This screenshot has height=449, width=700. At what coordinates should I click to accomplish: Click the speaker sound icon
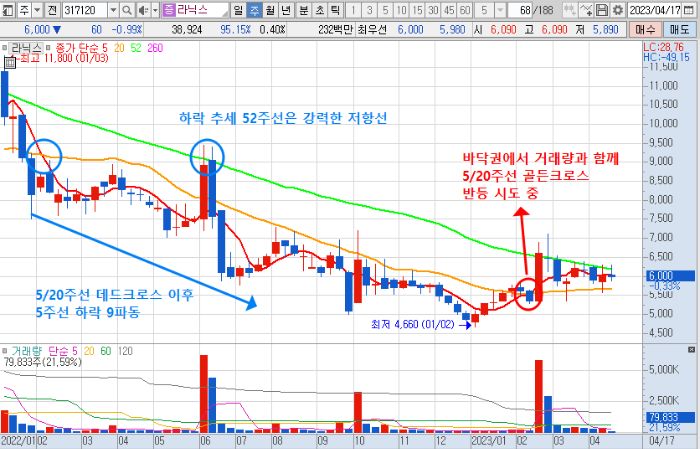tap(143, 9)
